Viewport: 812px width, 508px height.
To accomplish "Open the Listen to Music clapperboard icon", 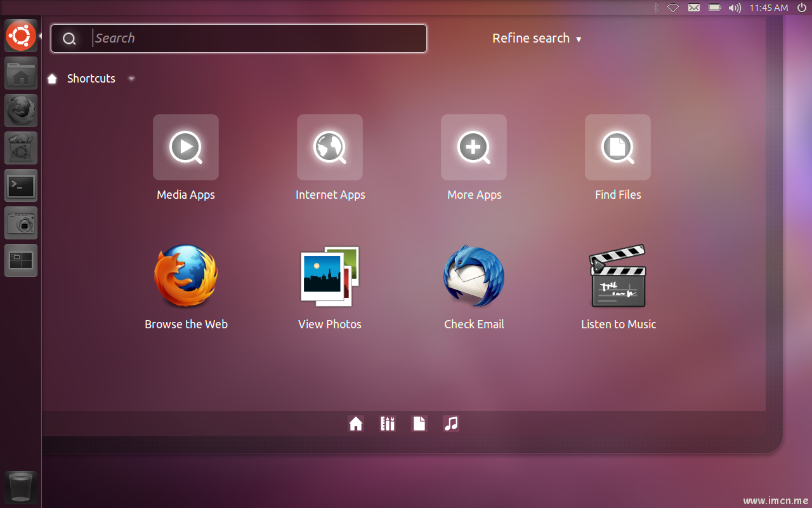I will [x=618, y=276].
